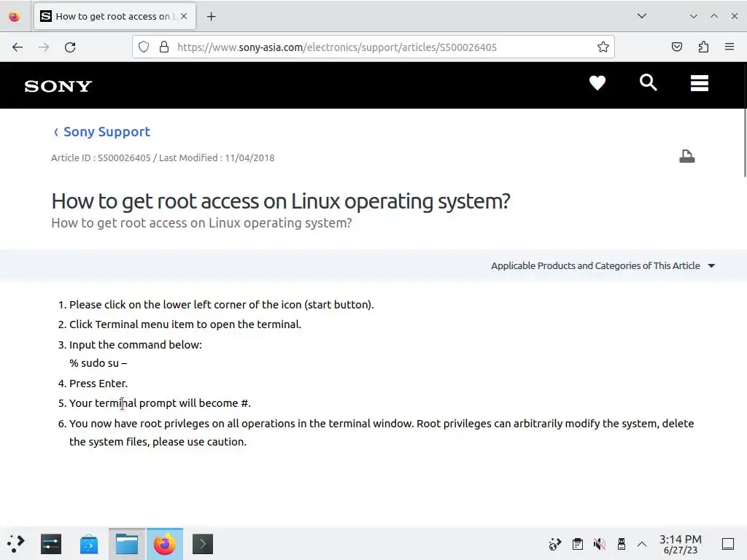Click the show desktop button
This screenshot has width=747, height=560.
tap(728, 544)
